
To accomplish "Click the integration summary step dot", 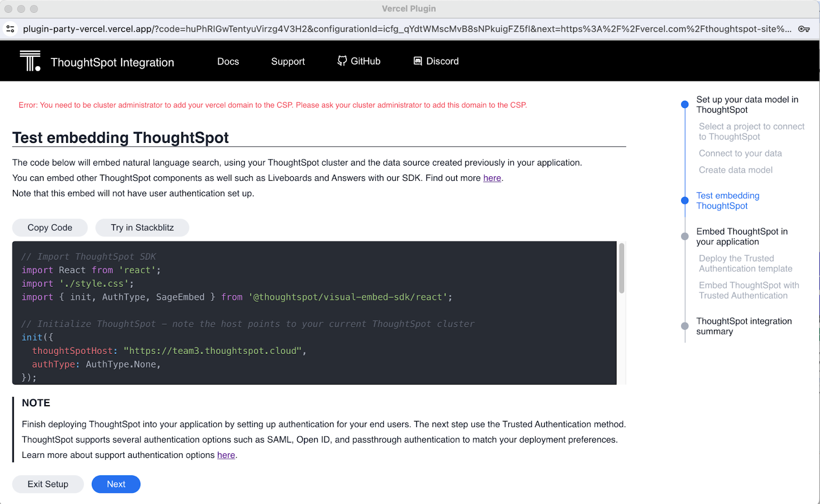I will (x=685, y=326).
